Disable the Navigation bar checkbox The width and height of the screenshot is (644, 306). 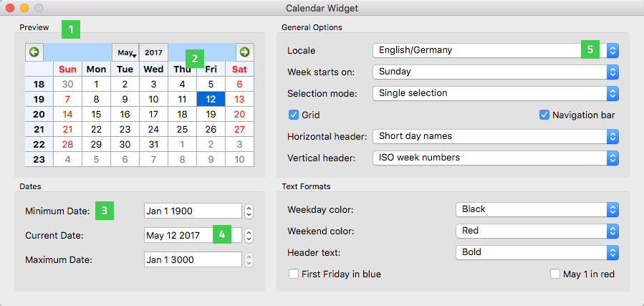coord(544,115)
